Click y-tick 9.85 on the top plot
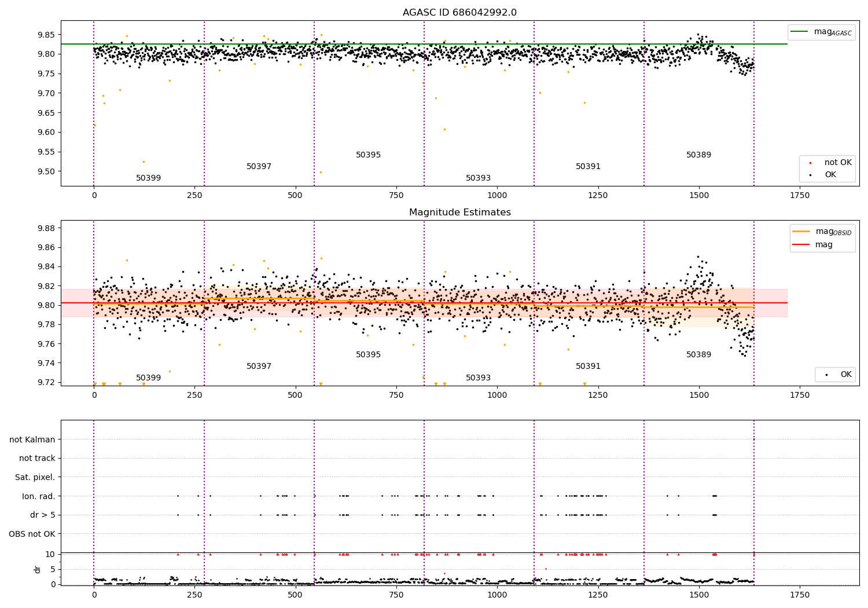 (45, 35)
